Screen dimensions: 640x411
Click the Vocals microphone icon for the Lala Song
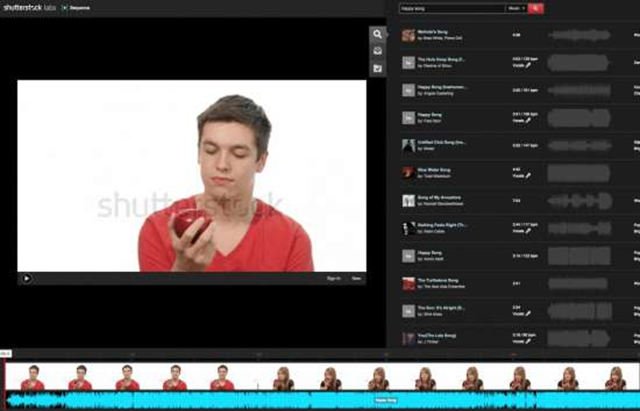[x=528, y=341]
